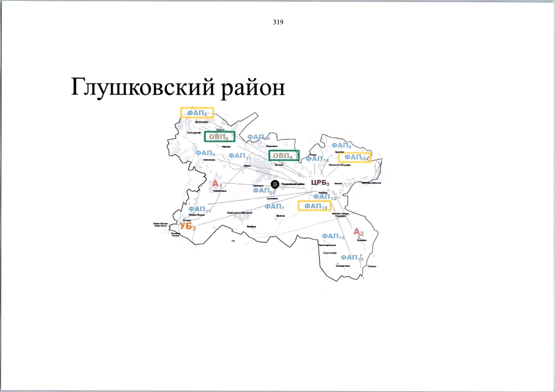
Task: Click the ФАП7 map marker
Action: [274, 206]
